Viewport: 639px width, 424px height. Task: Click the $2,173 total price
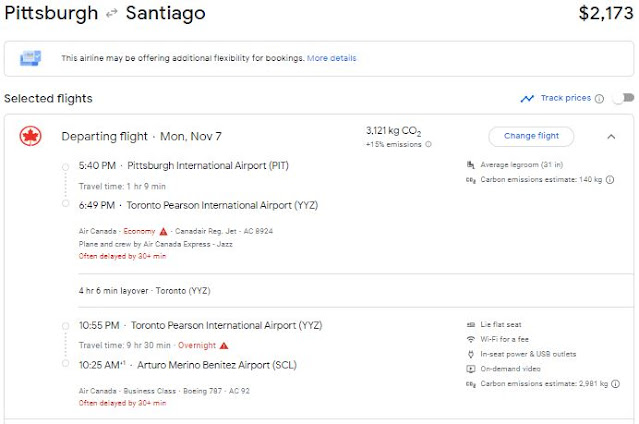(x=606, y=14)
